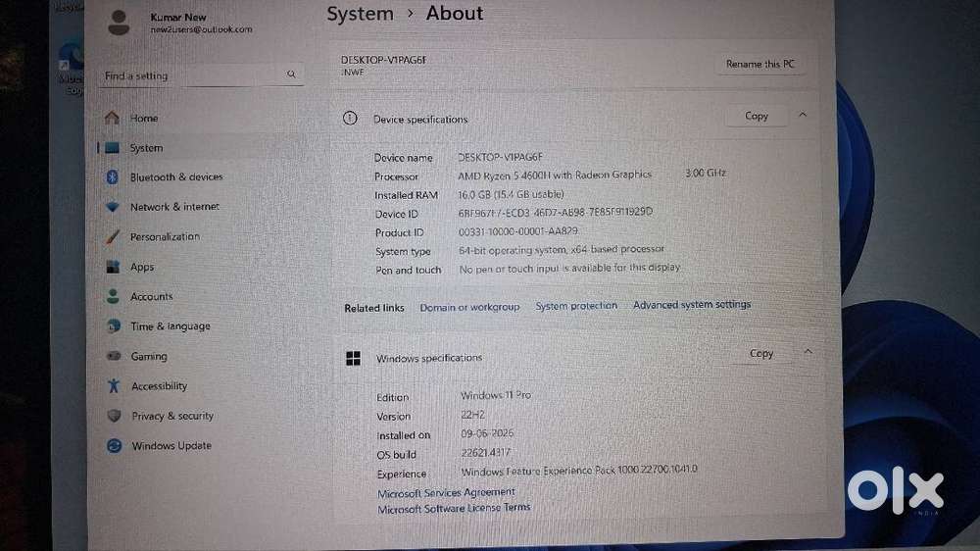Open Microsoft Services Agreement link
980x551 pixels.
[446, 493]
